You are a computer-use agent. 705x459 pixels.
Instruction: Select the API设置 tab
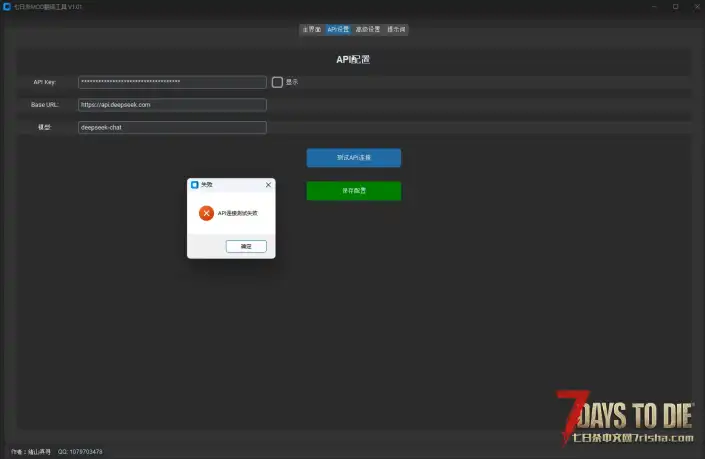[x=338, y=29]
